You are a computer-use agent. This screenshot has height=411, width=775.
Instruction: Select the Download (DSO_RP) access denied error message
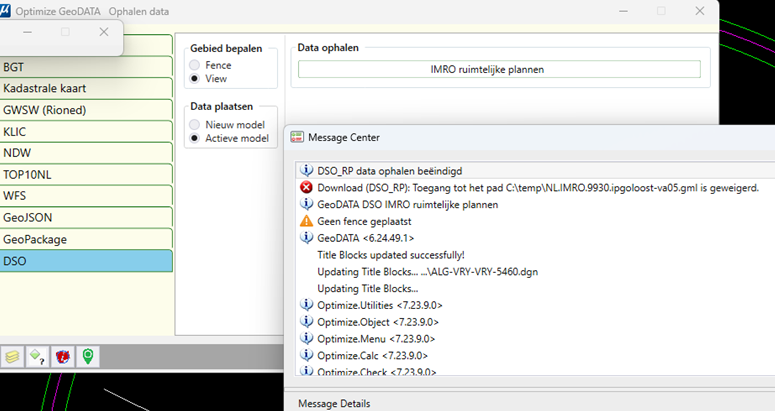(536, 188)
